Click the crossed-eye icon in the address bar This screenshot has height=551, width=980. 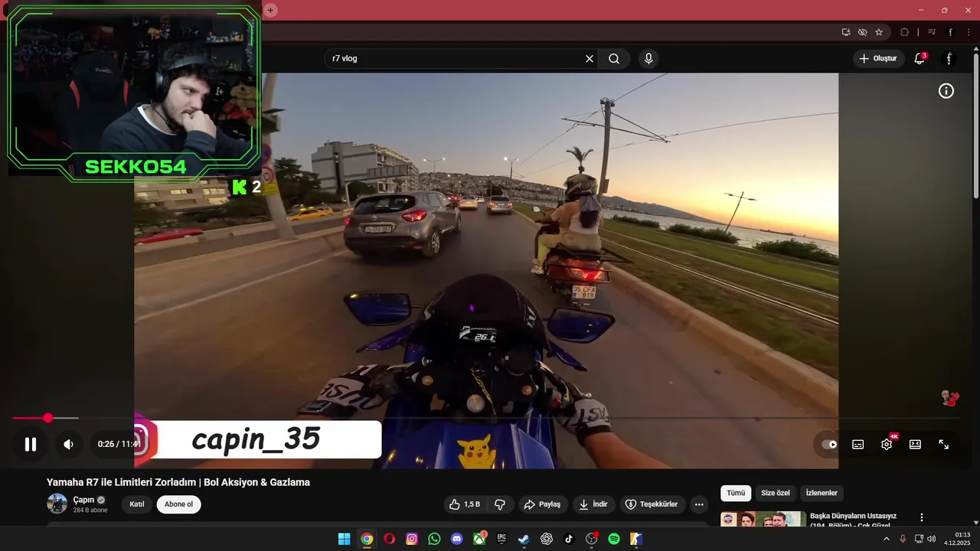[862, 32]
